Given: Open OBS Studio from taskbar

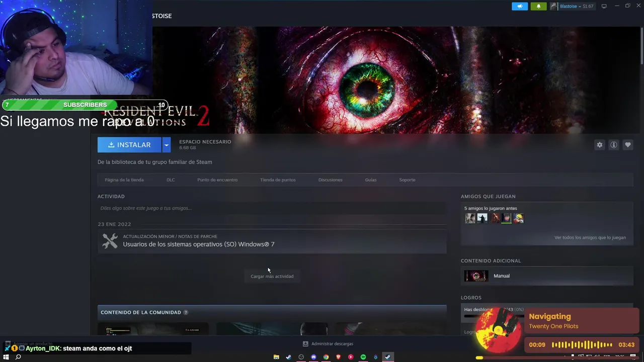Looking at the screenshot, I should coord(301,357).
